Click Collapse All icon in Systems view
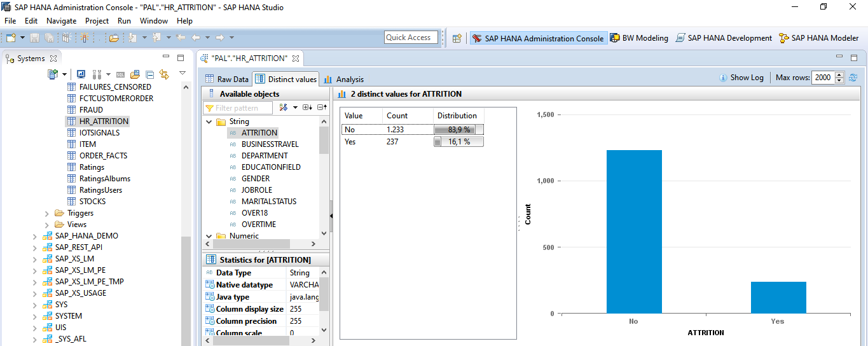868x346 pixels. point(149,74)
